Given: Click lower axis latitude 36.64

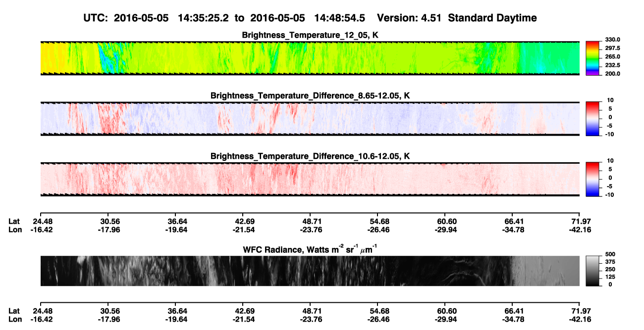Looking at the screenshot, I should 175,311.
